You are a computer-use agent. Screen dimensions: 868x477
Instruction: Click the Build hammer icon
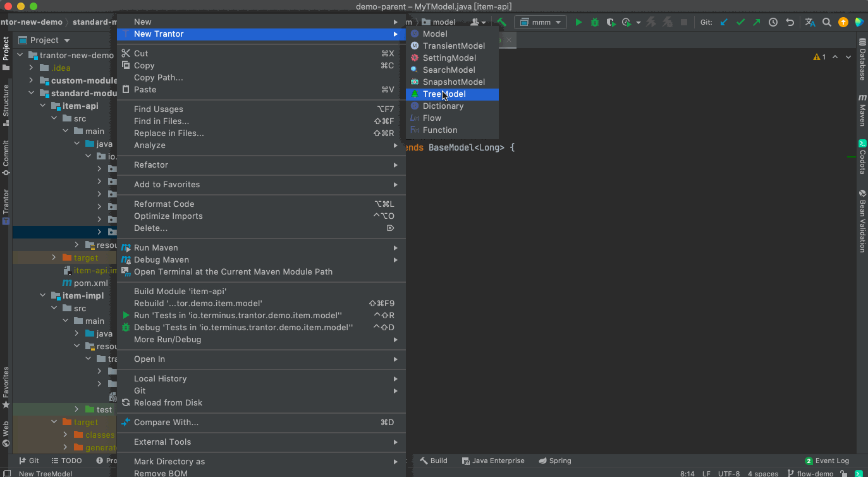[x=501, y=22]
